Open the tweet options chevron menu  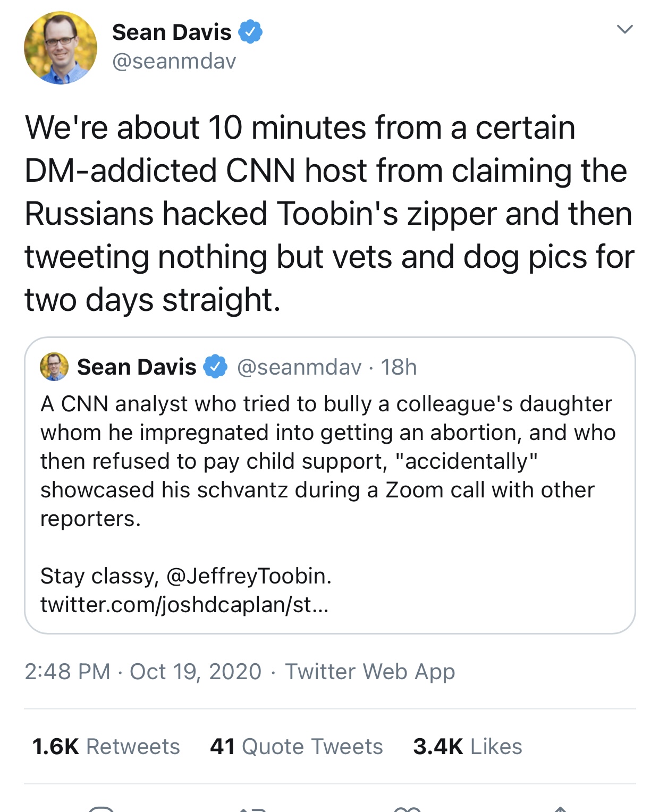[x=625, y=29]
